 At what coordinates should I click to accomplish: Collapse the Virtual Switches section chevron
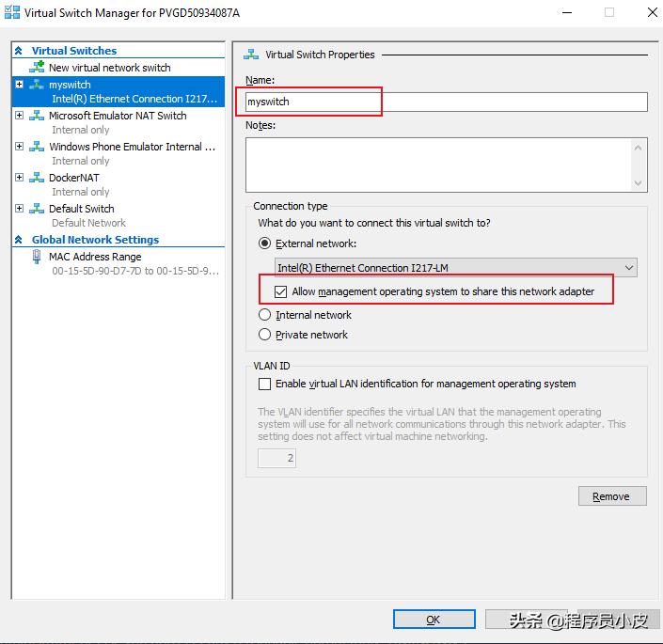click(x=18, y=51)
